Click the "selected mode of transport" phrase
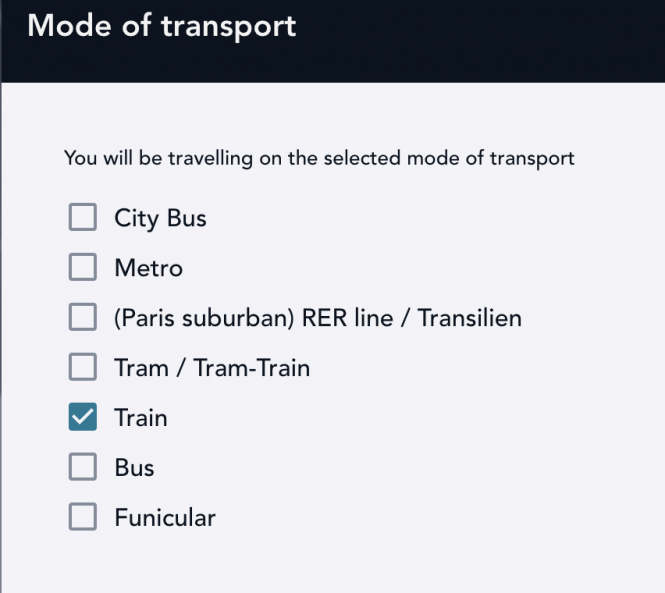Viewport: 665px width, 593px height. (x=460, y=158)
